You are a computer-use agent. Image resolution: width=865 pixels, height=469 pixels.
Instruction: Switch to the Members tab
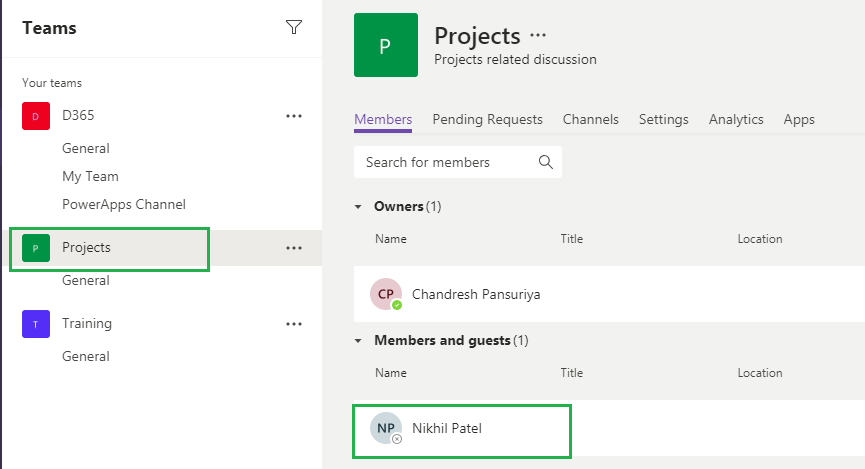click(x=383, y=119)
